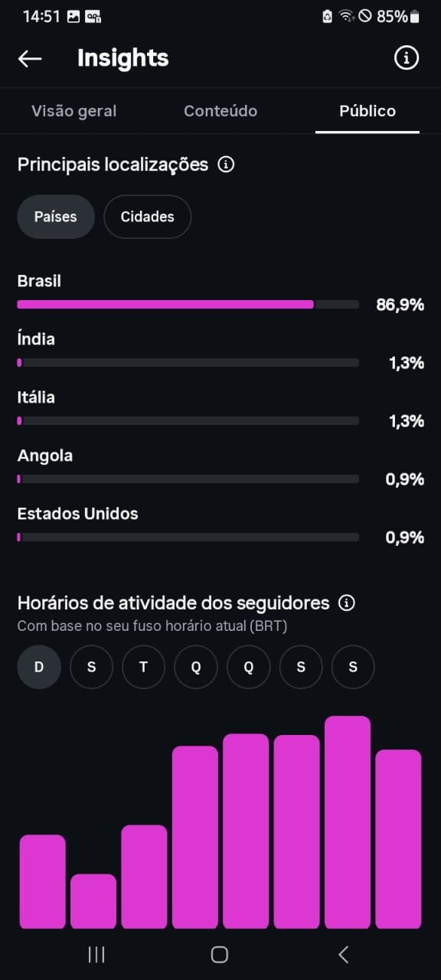Tap the Estados Unidos country row
The width and height of the screenshot is (441, 980).
click(x=220, y=525)
